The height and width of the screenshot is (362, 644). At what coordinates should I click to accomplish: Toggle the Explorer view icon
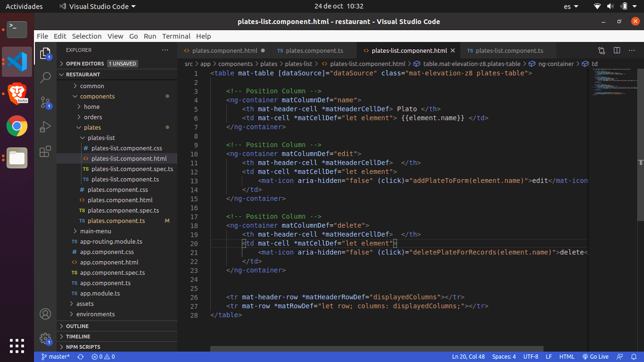45,53
